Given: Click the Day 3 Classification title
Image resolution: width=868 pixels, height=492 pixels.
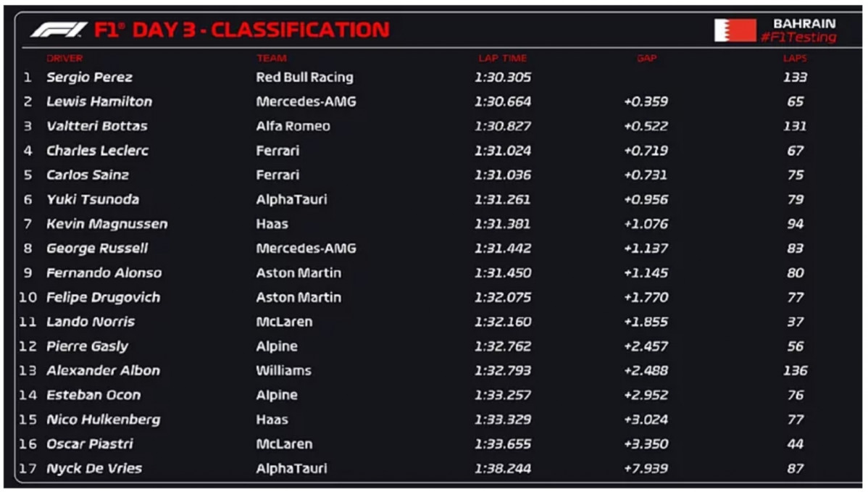Looking at the screenshot, I should pyautogui.click(x=242, y=30).
